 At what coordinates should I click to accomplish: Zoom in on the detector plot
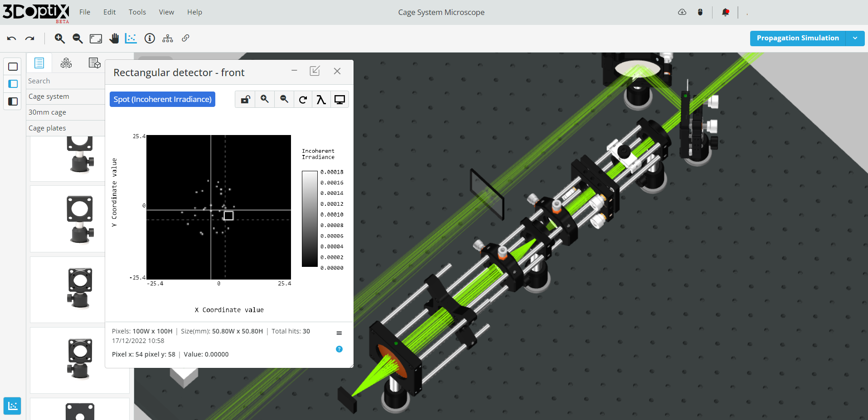(265, 99)
